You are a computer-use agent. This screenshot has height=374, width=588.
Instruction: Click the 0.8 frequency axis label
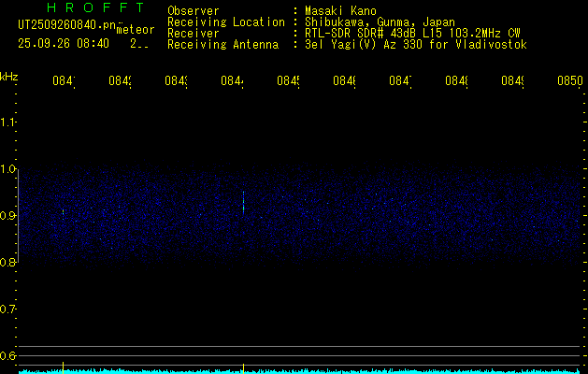coord(8,263)
